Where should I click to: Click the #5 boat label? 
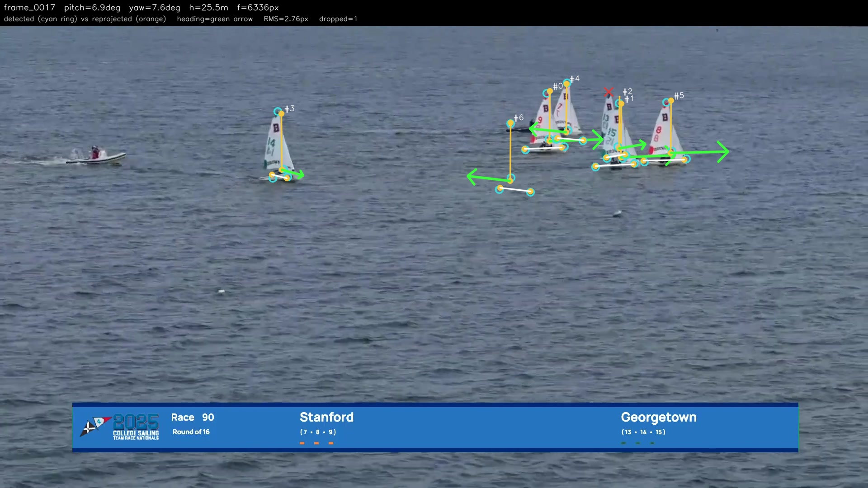pyautogui.click(x=679, y=96)
